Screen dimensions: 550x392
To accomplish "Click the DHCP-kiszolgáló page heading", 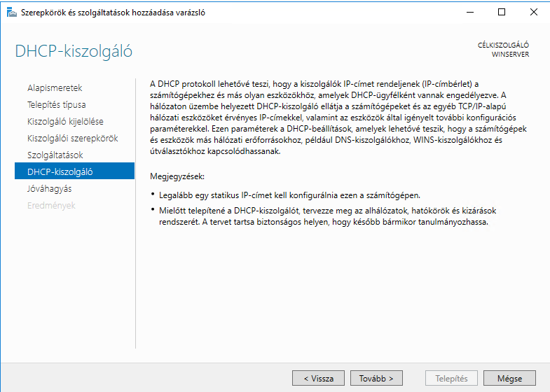I will [x=74, y=51].
